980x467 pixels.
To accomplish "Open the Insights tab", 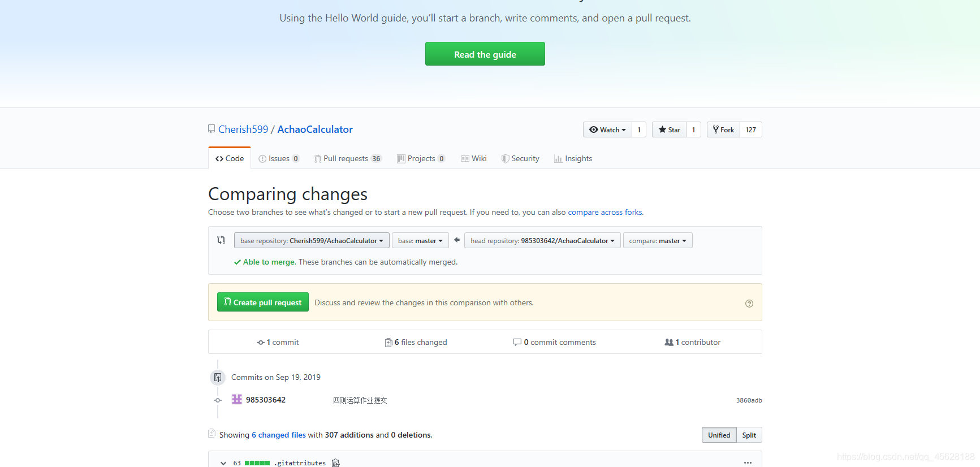I will tap(573, 158).
